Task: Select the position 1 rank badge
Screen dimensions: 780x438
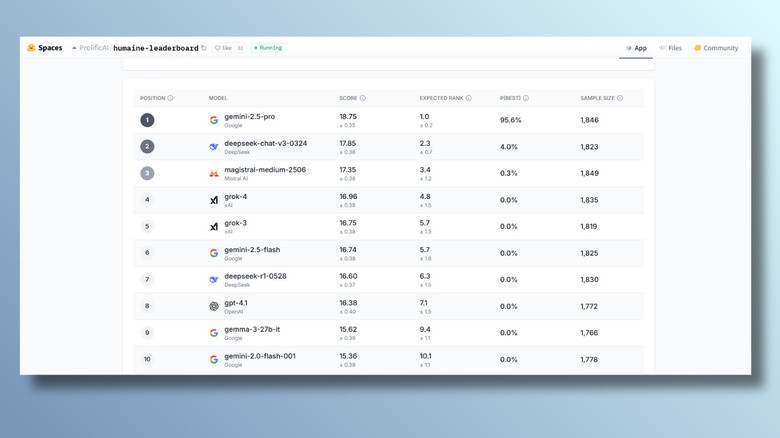Action: click(x=147, y=120)
